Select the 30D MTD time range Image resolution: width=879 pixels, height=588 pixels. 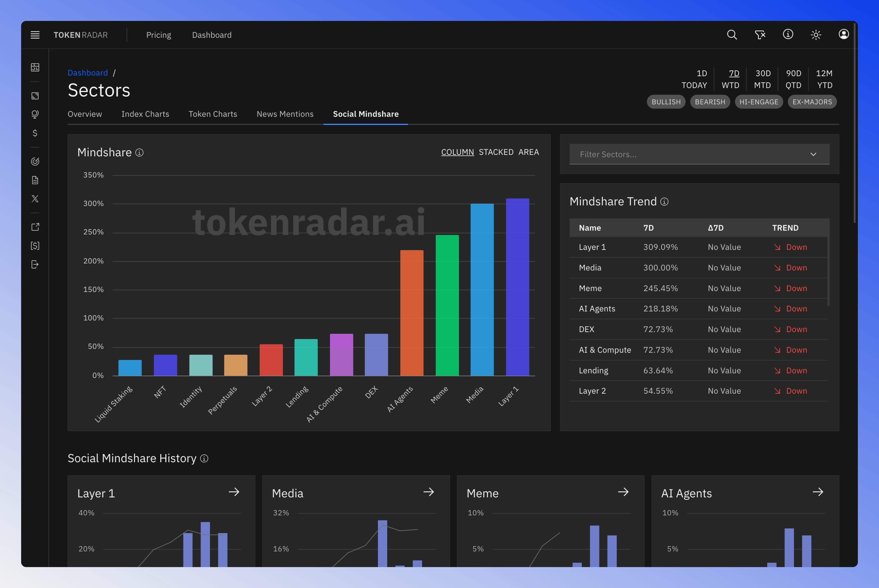coord(762,79)
